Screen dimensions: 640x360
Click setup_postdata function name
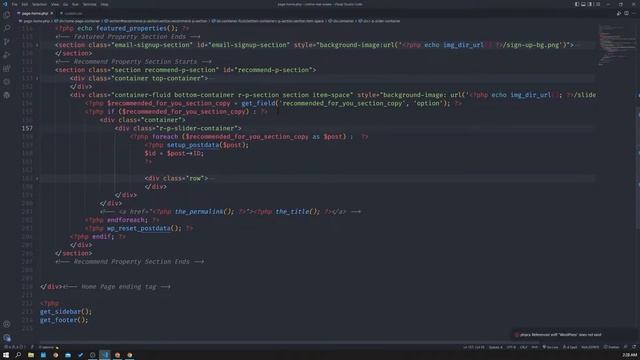tap(193, 145)
